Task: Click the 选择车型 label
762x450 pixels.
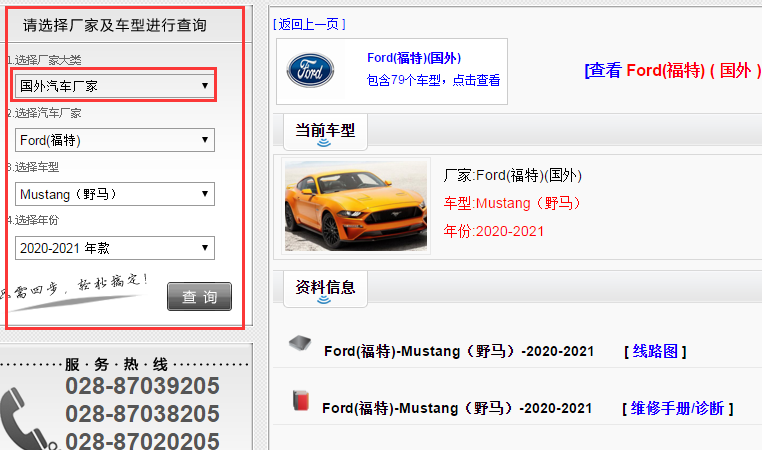Action: click(x=33, y=167)
